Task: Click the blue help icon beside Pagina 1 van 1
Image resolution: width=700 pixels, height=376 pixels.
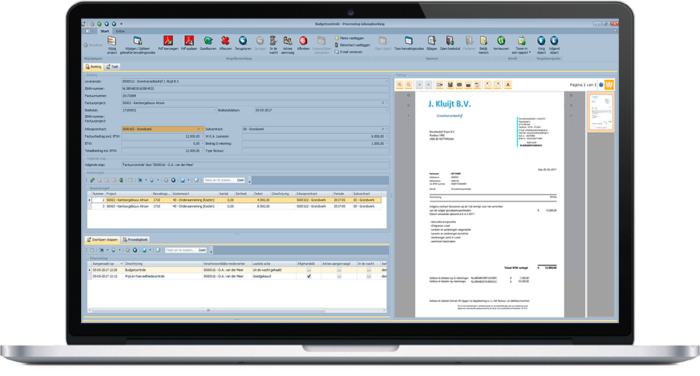Action: click(601, 85)
